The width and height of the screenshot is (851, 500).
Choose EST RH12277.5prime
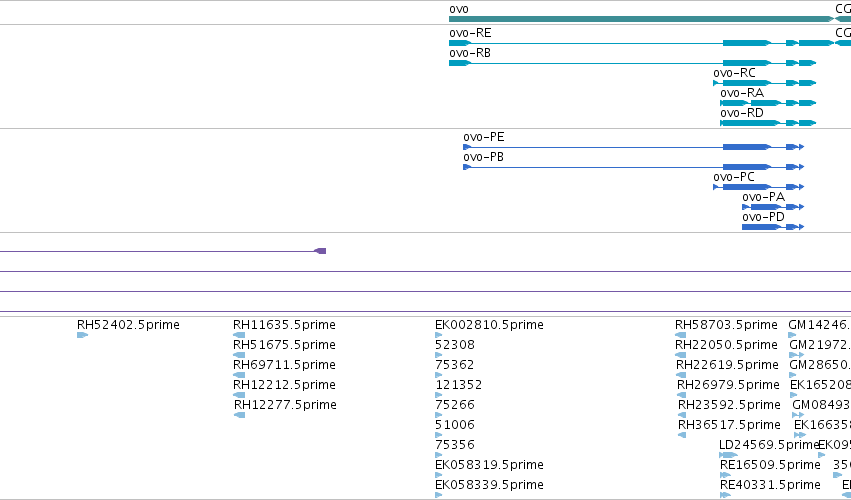[285, 406]
